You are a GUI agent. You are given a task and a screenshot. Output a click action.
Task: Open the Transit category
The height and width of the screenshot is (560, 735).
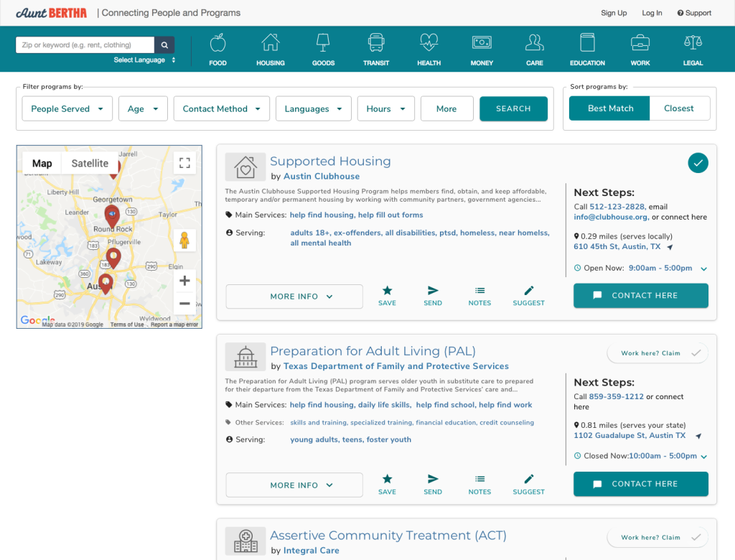[x=376, y=50]
